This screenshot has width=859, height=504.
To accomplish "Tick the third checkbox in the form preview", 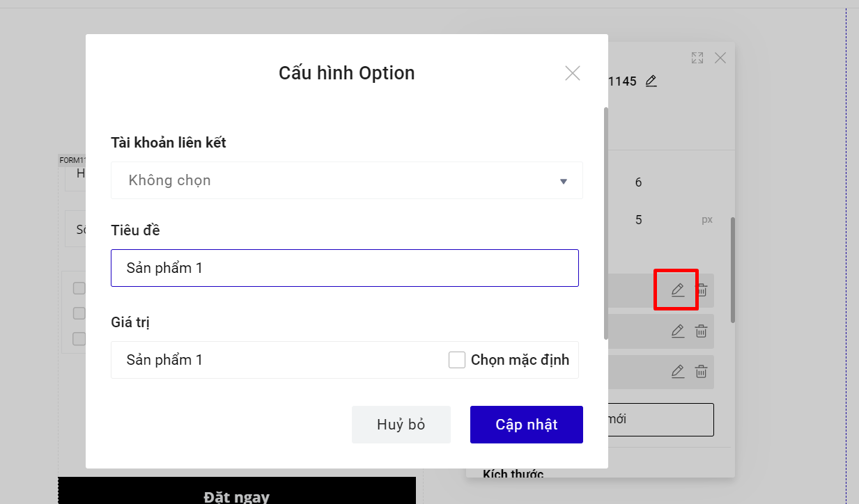I will (x=79, y=339).
